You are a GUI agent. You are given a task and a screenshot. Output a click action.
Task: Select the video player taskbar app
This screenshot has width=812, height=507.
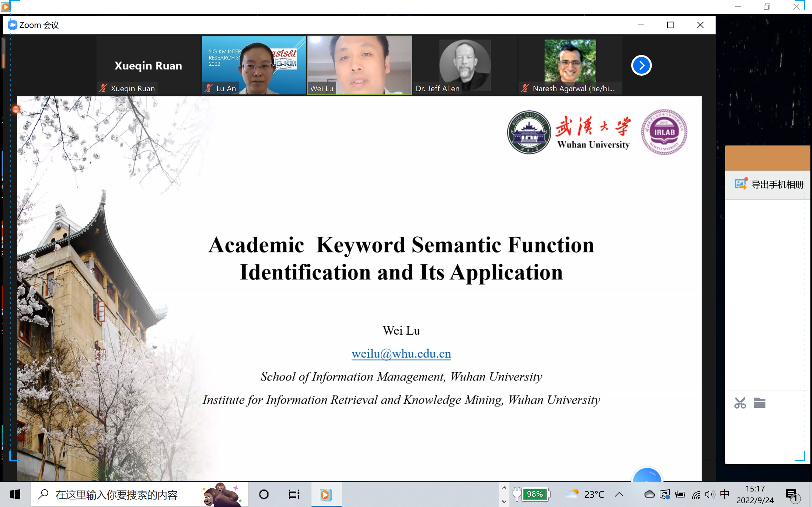pos(325,494)
